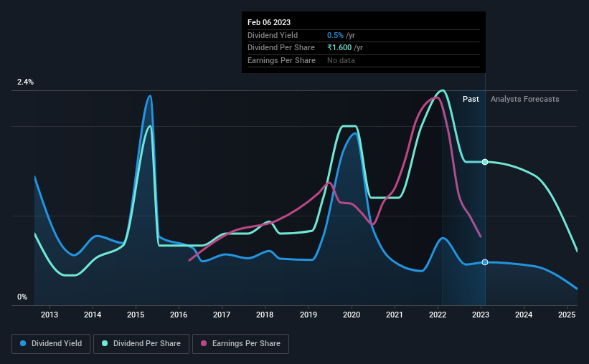Click the 2021 x-axis label
Image resolution: width=589 pixels, height=364 pixels.
point(395,315)
